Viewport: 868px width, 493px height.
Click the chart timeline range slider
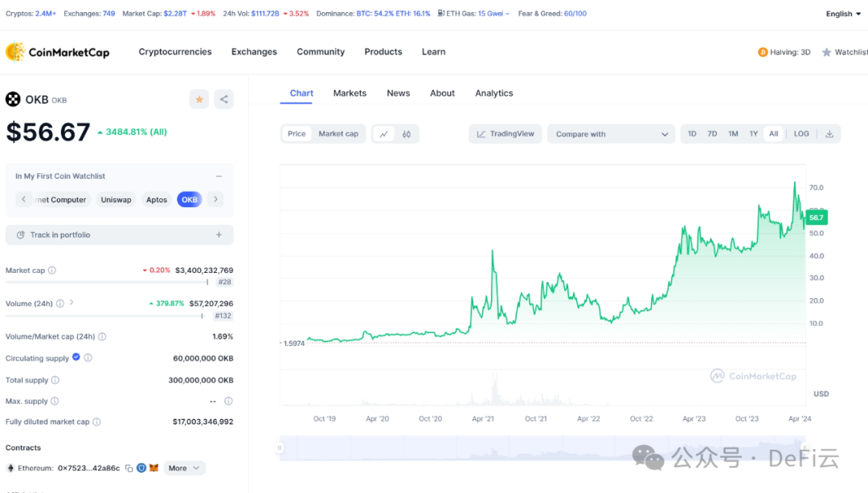(542, 447)
